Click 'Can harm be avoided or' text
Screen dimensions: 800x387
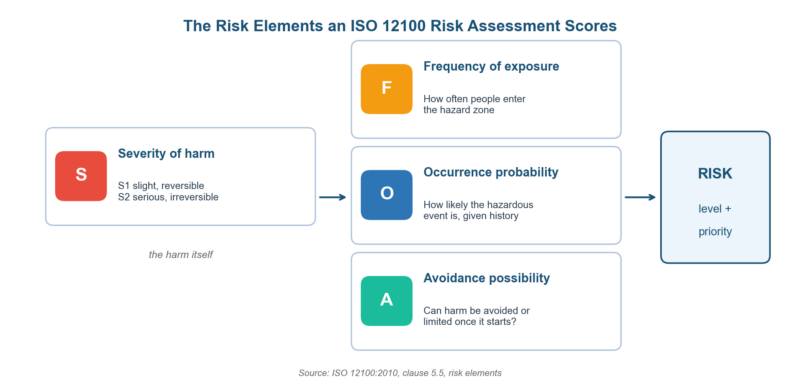click(x=477, y=311)
